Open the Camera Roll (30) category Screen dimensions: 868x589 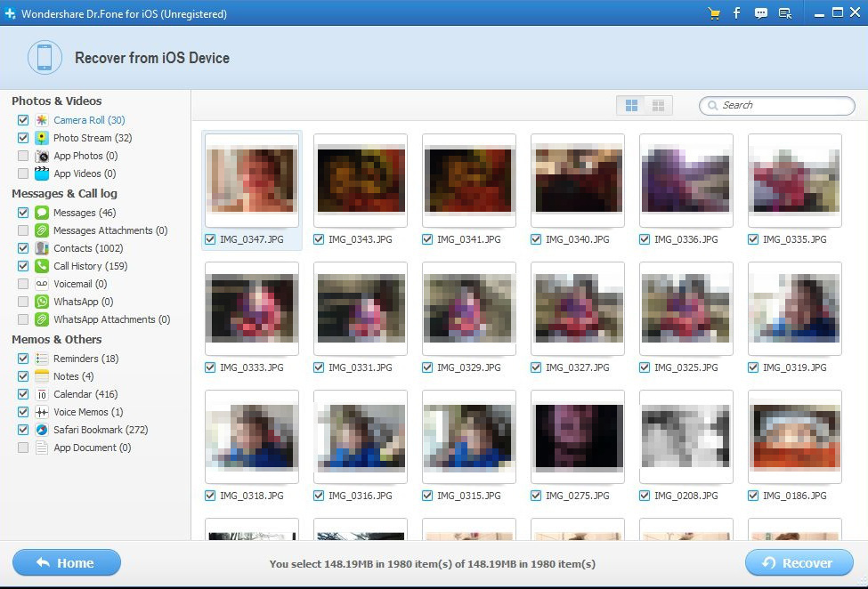[x=89, y=120]
